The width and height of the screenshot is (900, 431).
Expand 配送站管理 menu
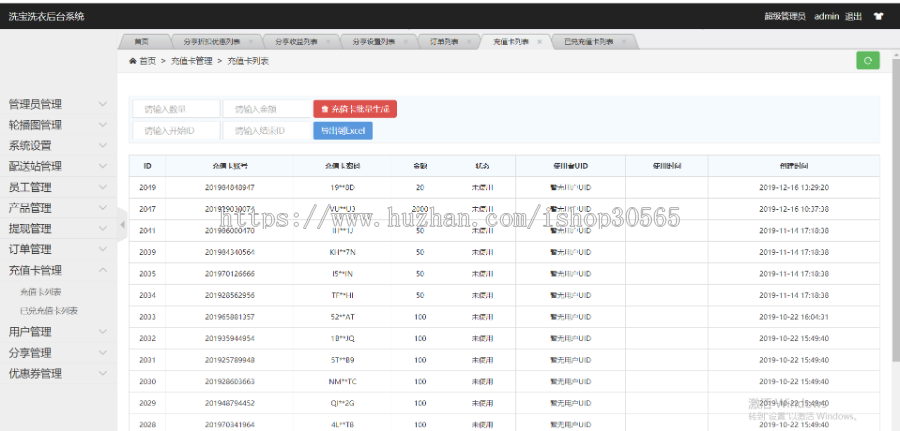pyautogui.click(x=57, y=166)
